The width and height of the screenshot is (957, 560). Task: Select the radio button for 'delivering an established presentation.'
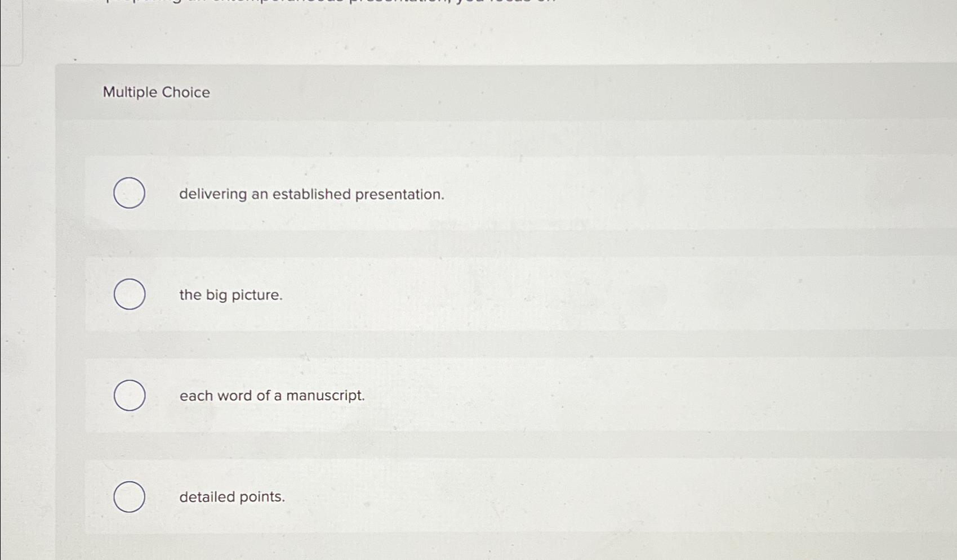coord(130,194)
